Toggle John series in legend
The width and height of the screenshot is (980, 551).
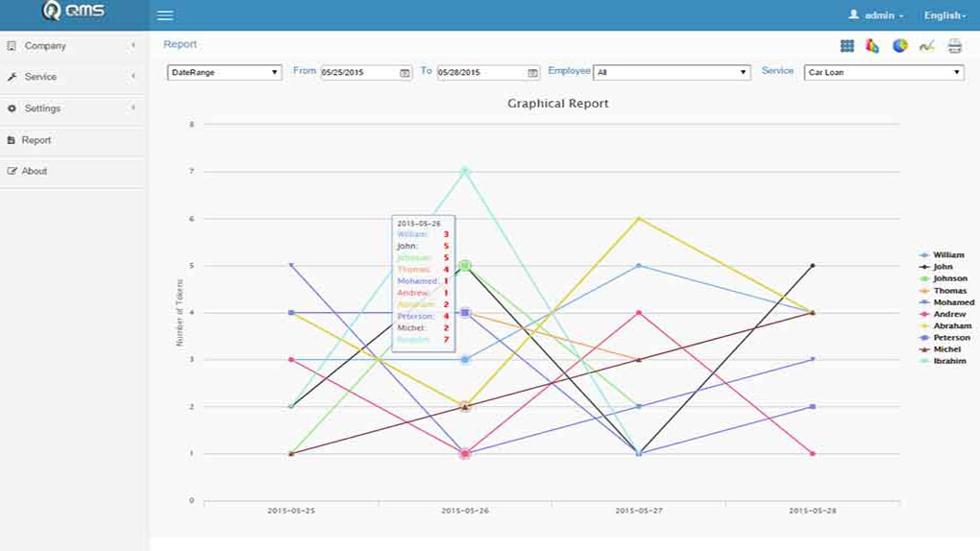pyautogui.click(x=936, y=267)
